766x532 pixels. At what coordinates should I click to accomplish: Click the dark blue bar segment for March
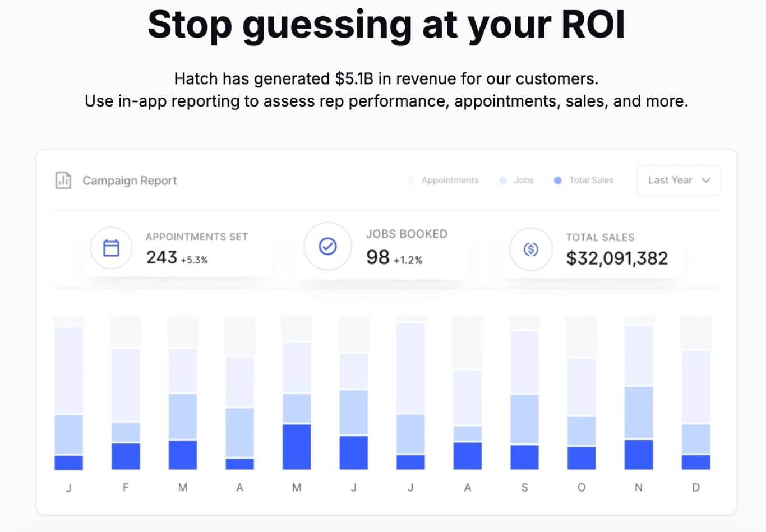183,455
